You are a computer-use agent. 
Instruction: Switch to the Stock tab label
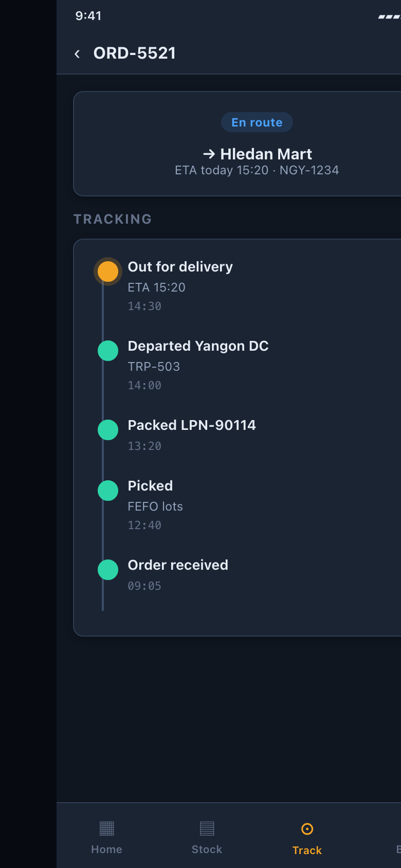[x=207, y=849]
